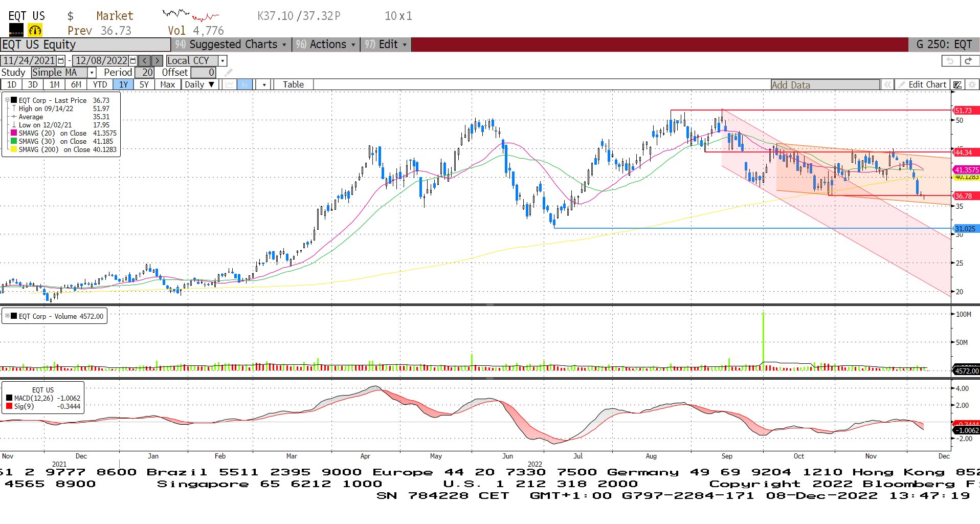The width and height of the screenshot is (980, 524).
Task: Select the 6M range tab
Action: pyautogui.click(x=76, y=84)
